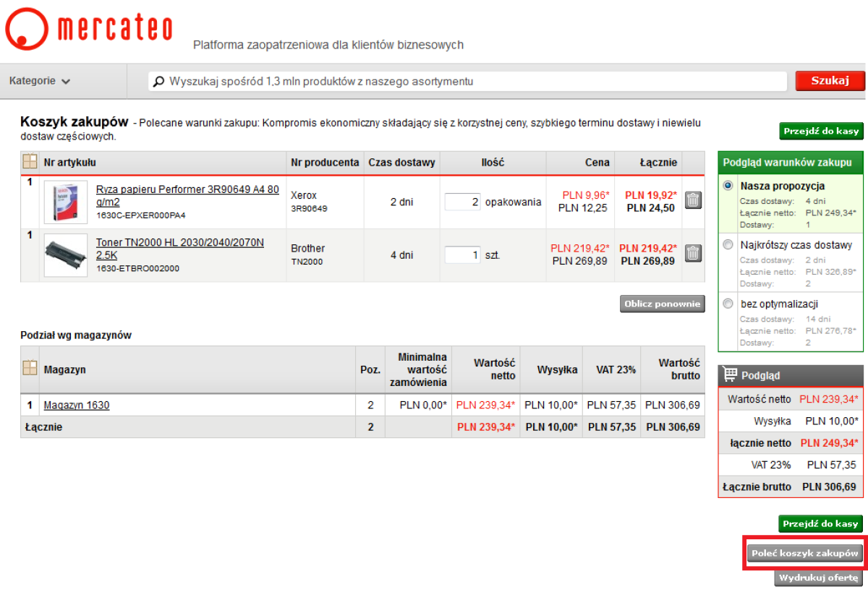Delete the Ryza papieru Performer row via trash icon
Viewport: 868px width, 600px height.
(693, 200)
